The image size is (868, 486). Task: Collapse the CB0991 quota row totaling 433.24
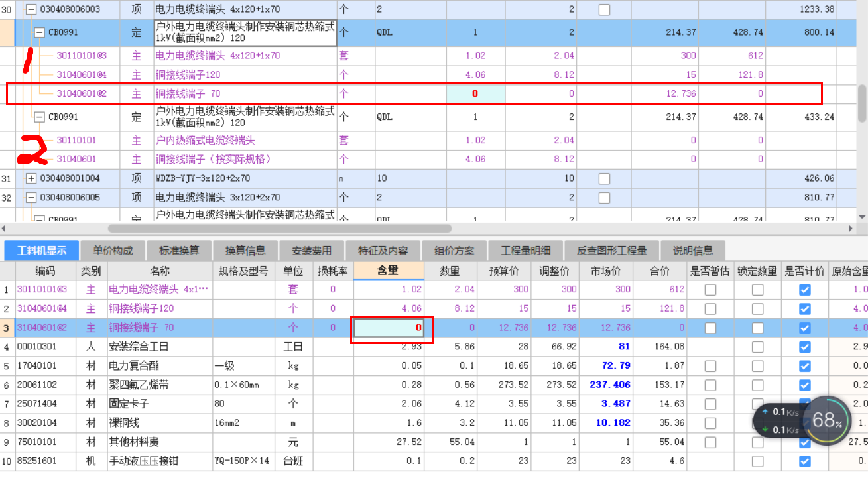coord(39,117)
